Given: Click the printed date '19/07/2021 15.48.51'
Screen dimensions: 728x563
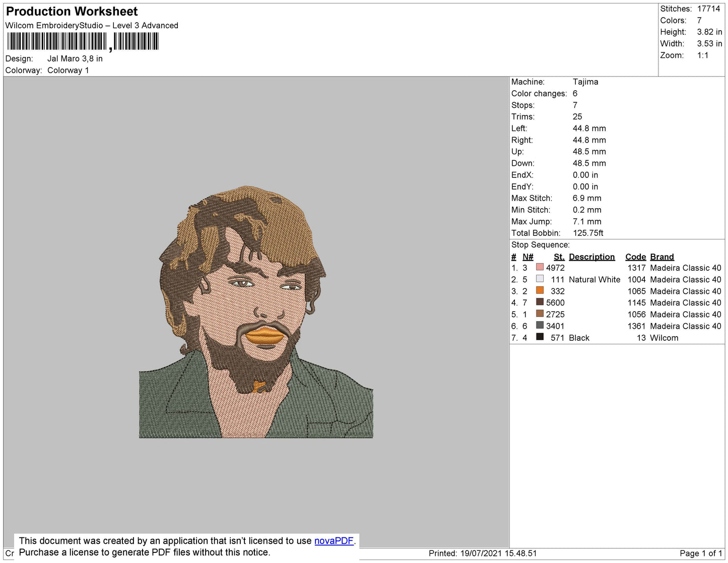Looking at the screenshot, I should pos(499,553).
